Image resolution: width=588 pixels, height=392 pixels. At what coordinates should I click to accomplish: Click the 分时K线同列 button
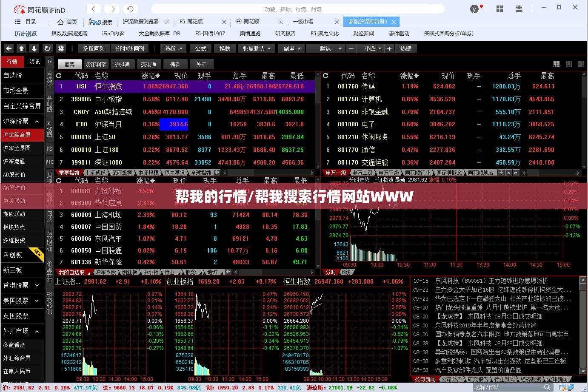click(x=130, y=48)
